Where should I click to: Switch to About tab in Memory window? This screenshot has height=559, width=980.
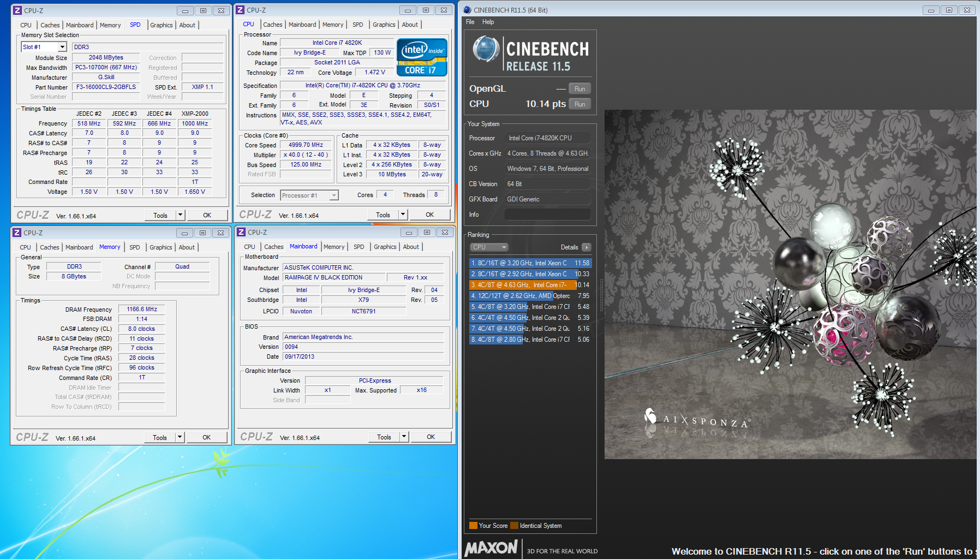point(187,247)
